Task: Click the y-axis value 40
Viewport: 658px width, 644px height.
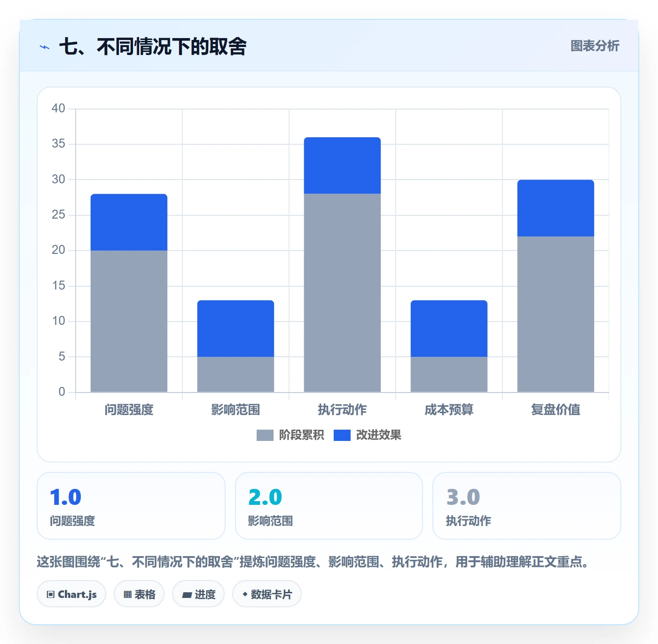Action: click(58, 109)
